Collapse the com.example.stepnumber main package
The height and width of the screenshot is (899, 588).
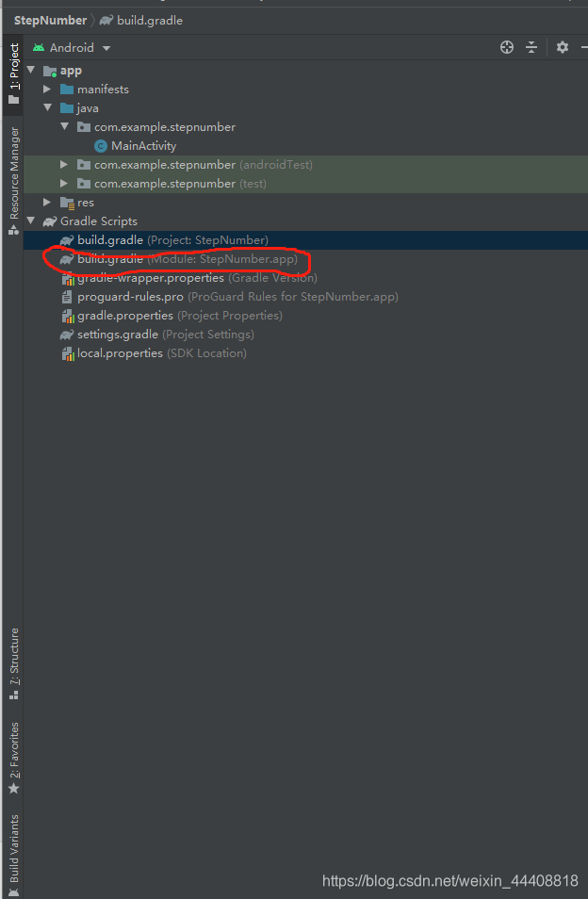click(x=65, y=126)
